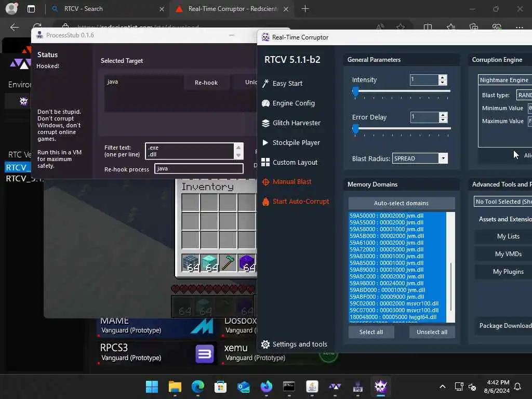Open a new browser tab
Image resolution: width=532 pixels, height=399 pixels.
tap(305, 9)
